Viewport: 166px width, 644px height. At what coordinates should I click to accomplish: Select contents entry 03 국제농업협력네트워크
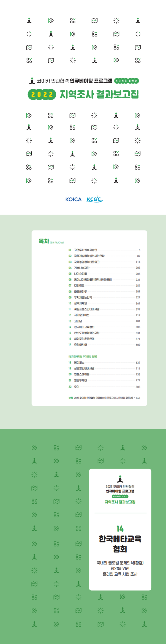tap(104, 262)
